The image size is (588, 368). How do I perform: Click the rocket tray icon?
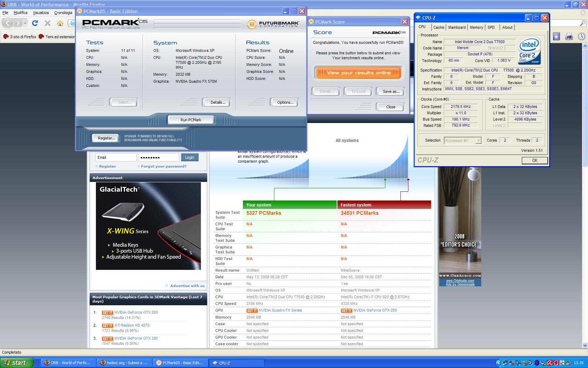tap(518, 363)
